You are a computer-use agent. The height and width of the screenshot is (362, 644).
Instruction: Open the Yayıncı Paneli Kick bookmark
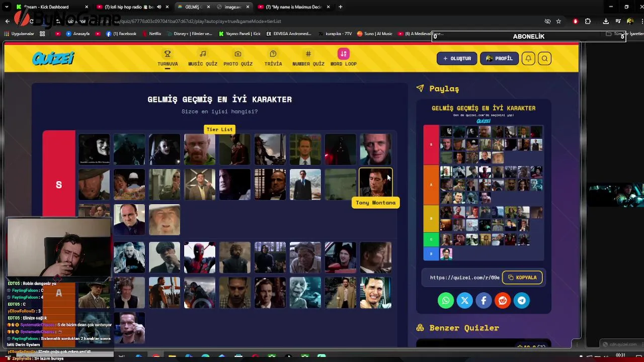coord(239,34)
